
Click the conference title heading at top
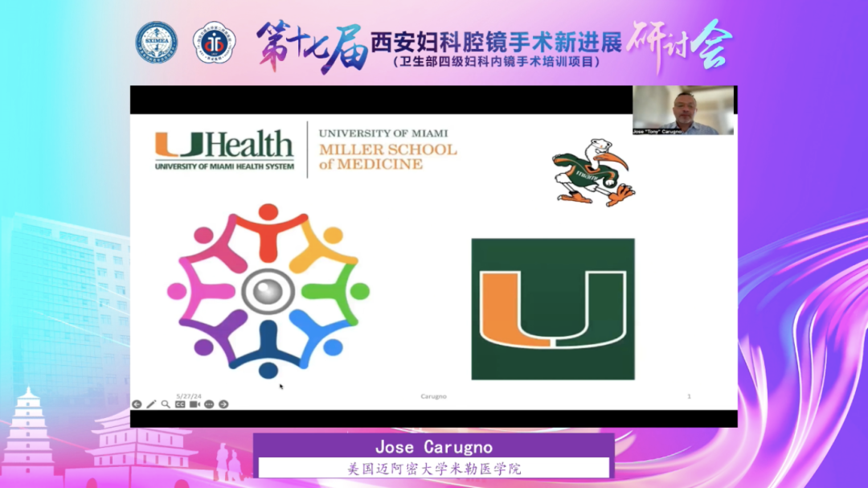coord(496,45)
